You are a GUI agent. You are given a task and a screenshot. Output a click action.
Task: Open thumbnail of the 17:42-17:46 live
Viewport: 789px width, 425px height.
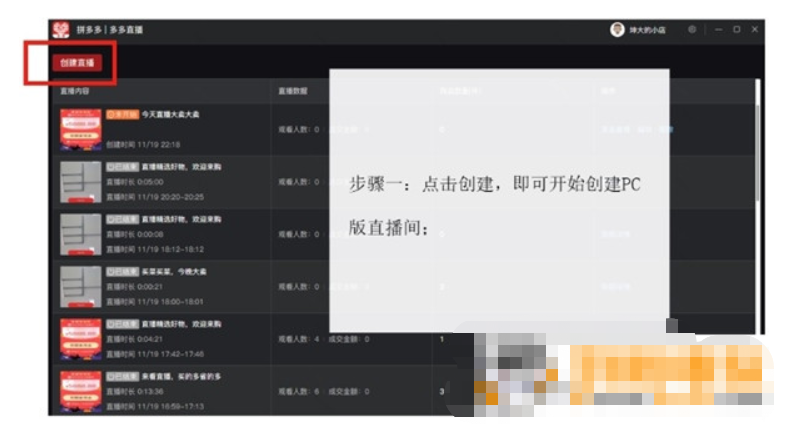pos(81,338)
